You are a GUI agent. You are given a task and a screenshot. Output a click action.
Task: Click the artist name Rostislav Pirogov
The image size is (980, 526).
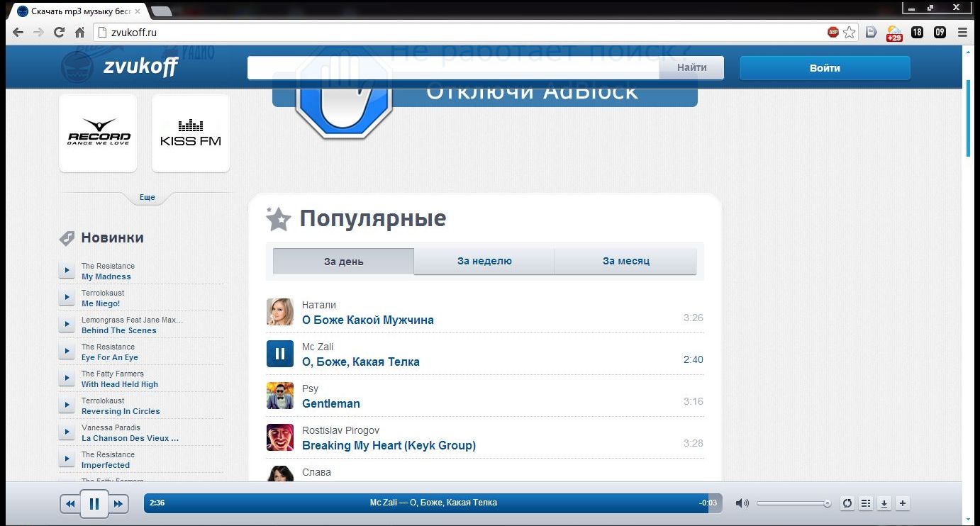pyautogui.click(x=341, y=430)
